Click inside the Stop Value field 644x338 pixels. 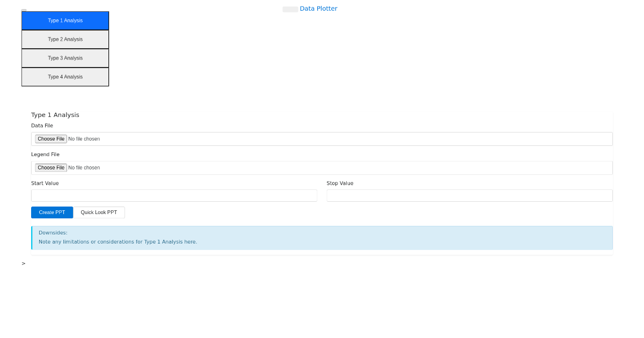tap(470, 195)
